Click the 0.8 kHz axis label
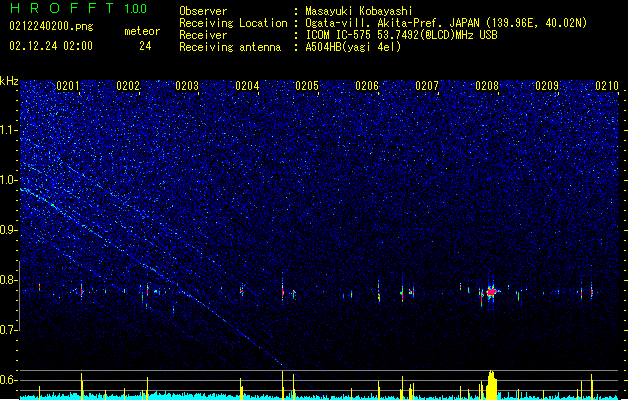The width and height of the screenshot is (629, 400). coord(9,280)
